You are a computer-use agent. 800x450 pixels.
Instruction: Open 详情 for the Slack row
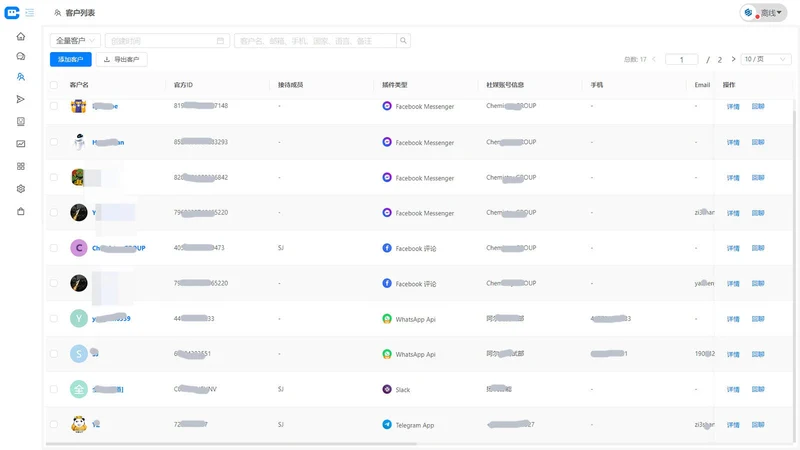[x=733, y=389]
